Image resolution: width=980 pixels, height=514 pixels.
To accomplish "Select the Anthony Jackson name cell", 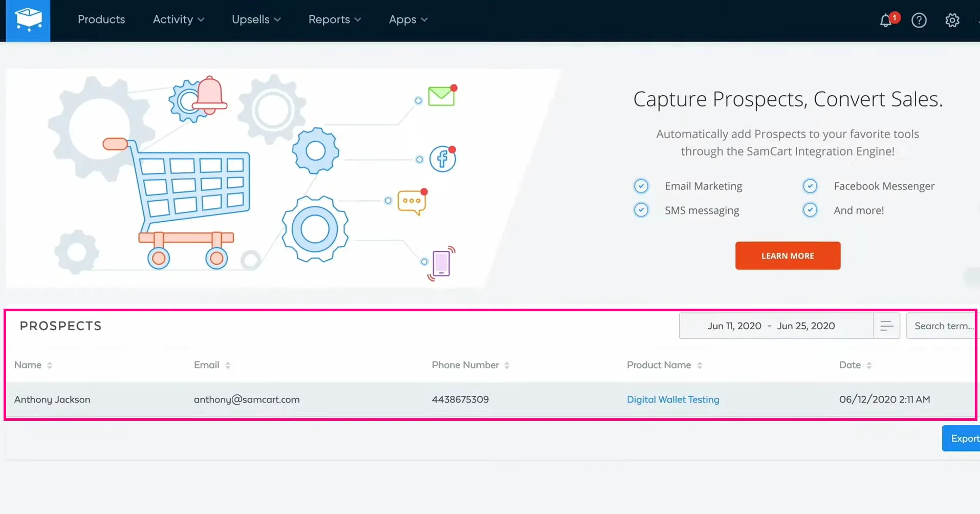I will [x=52, y=399].
